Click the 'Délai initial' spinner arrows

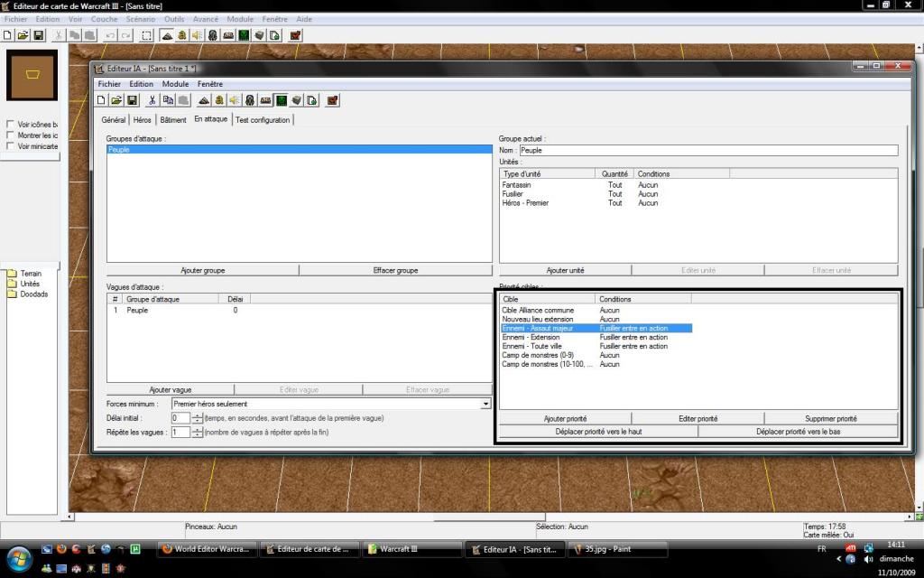point(198,418)
